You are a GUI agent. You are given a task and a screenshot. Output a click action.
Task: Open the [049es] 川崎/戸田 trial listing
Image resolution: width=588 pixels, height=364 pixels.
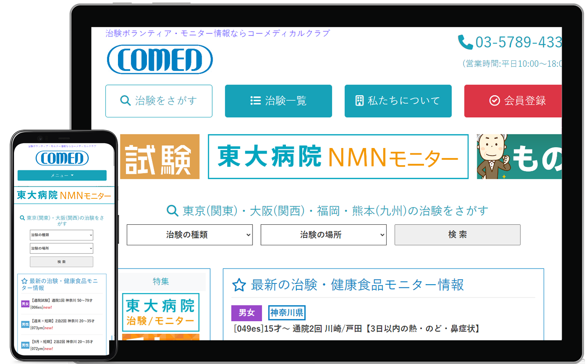pyautogui.click(x=356, y=329)
